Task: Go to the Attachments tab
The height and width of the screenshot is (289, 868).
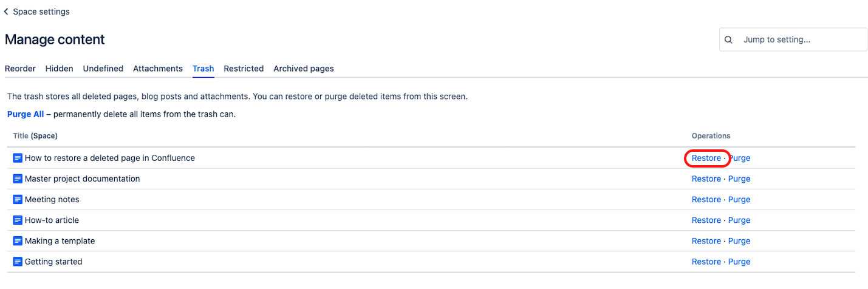Action: click(158, 69)
